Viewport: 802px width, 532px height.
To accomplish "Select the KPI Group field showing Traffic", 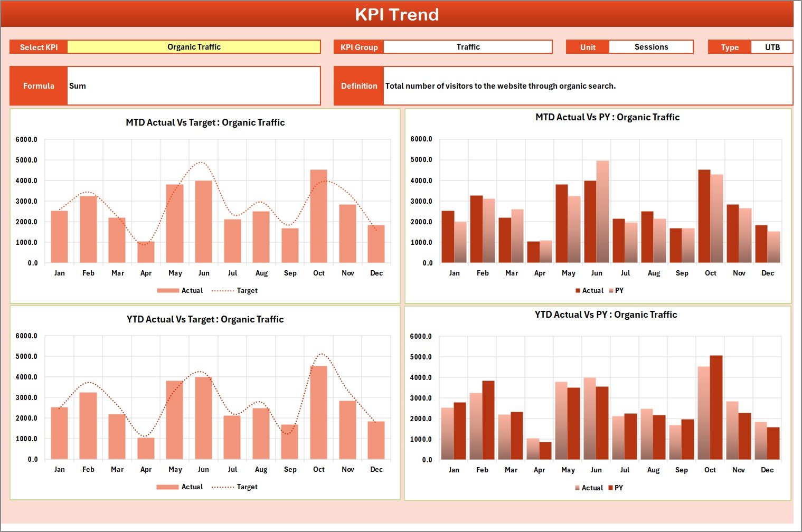I will click(468, 46).
